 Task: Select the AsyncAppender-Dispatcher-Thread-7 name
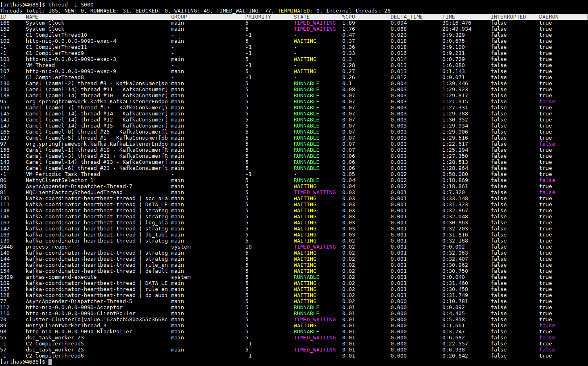pos(79,186)
